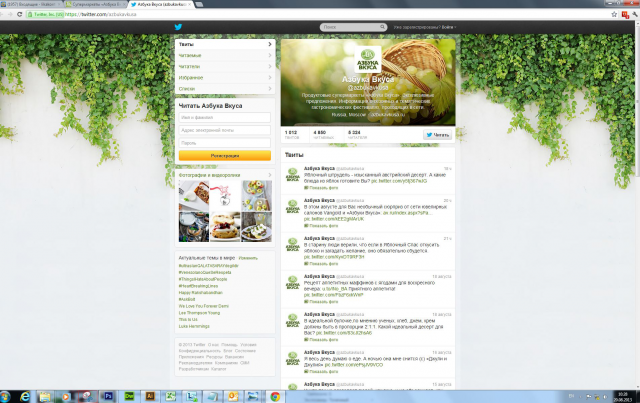Screen dimensions: 640x403
Task: Click Азбука Вкуса profile logo on cover
Action: pyautogui.click(x=367, y=60)
